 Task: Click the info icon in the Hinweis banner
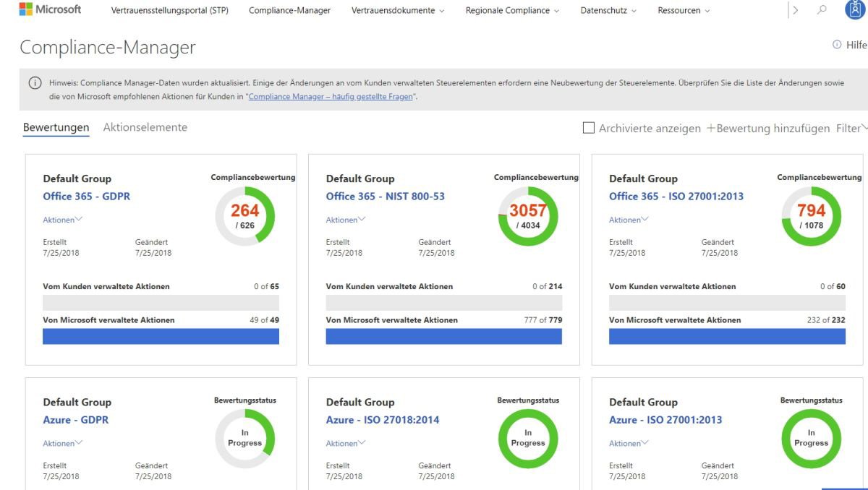click(x=35, y=82)
